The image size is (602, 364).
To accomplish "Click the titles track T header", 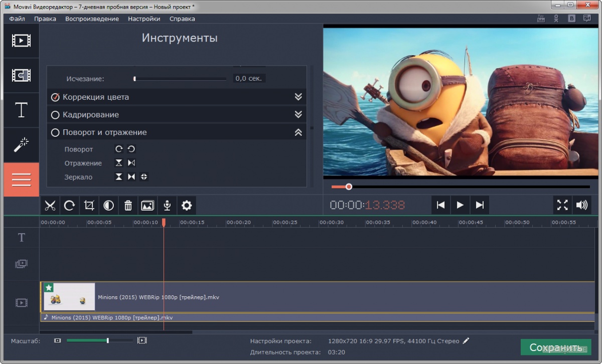I will [x=21, y=238].
